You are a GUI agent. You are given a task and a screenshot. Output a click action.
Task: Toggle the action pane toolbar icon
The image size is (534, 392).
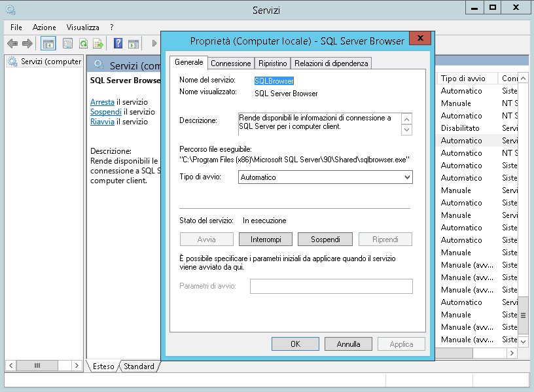point(133,44)
